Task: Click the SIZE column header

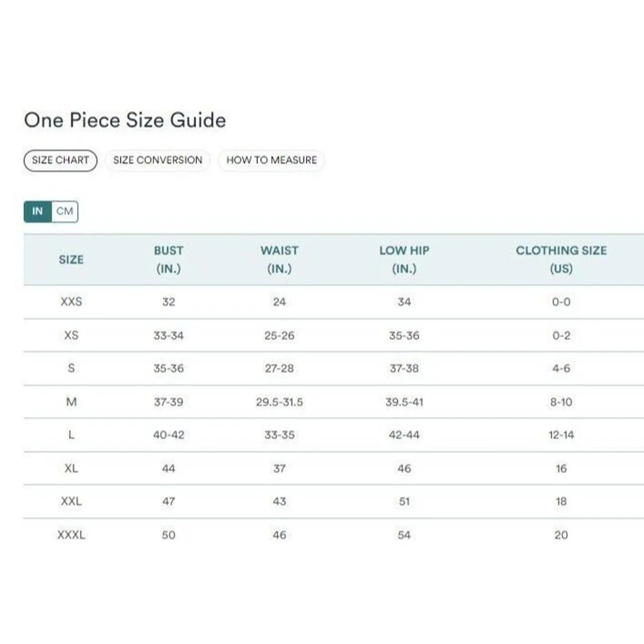Action: (71, 260)
